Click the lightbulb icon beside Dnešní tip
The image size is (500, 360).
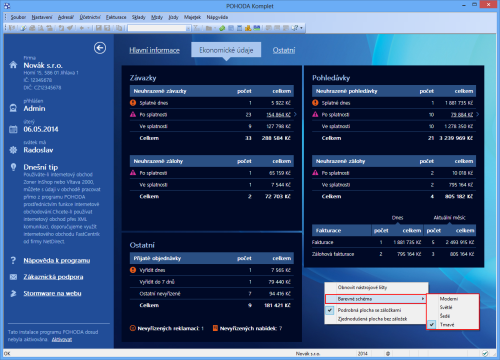(13, 167)
